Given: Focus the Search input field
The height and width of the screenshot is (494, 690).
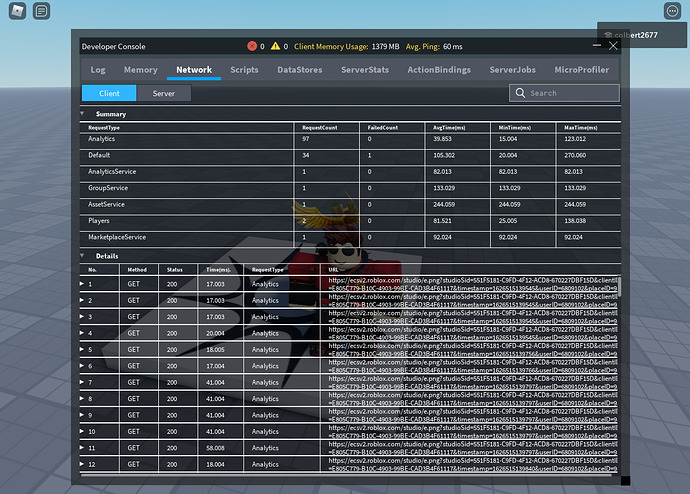Looking at the screenshot, I should pos(564,93).
